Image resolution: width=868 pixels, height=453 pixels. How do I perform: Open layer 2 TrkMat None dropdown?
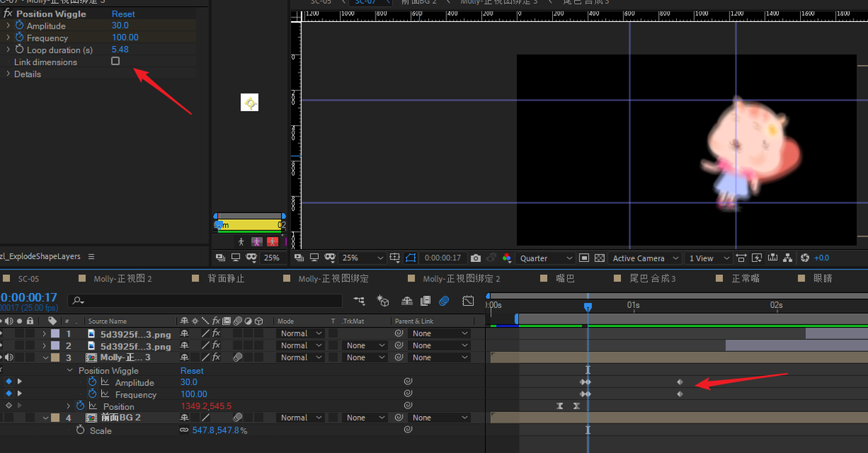[363, 346]
